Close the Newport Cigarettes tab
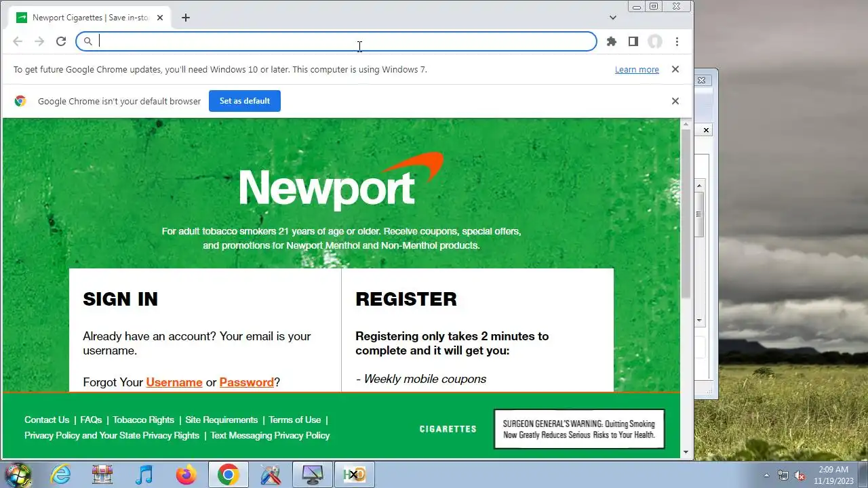 click(x=160, y=18)
